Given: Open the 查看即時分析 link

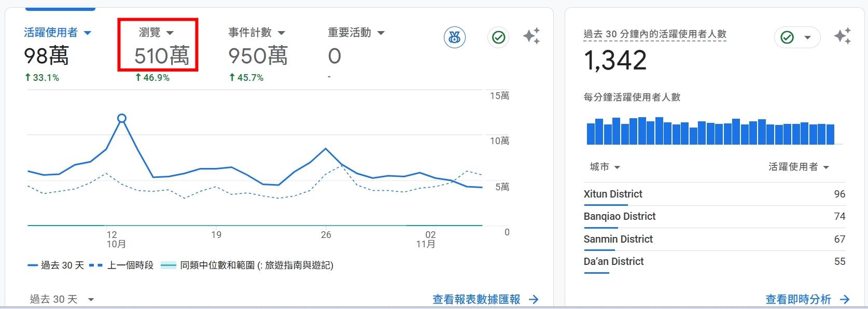Looking at the screenshot, I should tap(798, 299).
